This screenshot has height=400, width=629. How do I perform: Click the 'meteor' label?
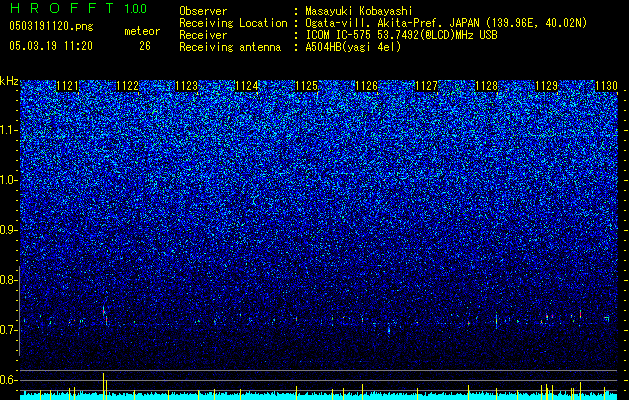point(142,31)
